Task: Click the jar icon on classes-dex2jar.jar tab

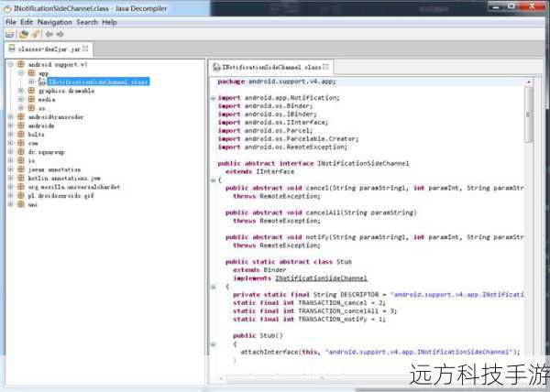Action: coord(12,49)
